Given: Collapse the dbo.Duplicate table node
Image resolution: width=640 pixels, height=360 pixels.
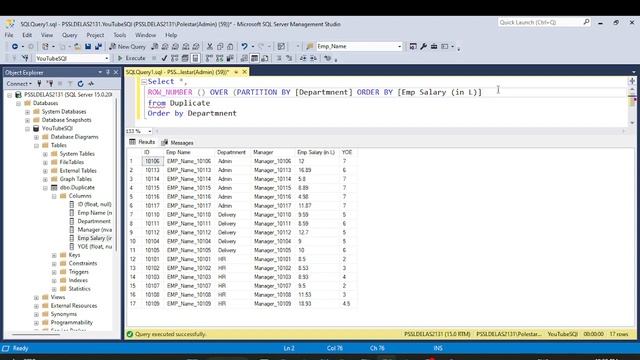Looking at the screenshot, I should point(45,188).
